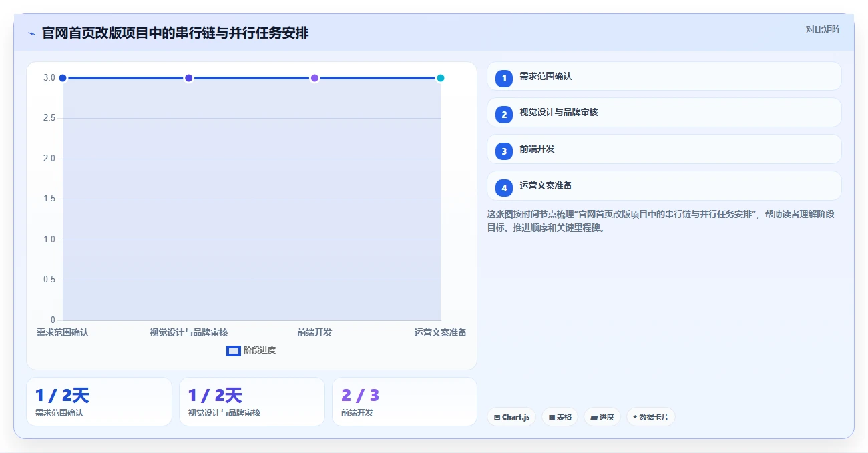This screenshot has height=453, width=868.
Task: Click step number 2 badge
Action: 504,115
